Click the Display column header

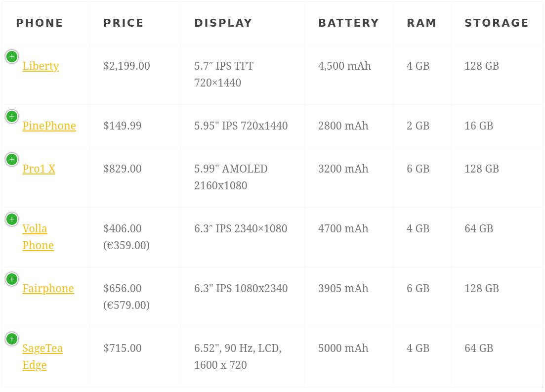click(223, 23)
